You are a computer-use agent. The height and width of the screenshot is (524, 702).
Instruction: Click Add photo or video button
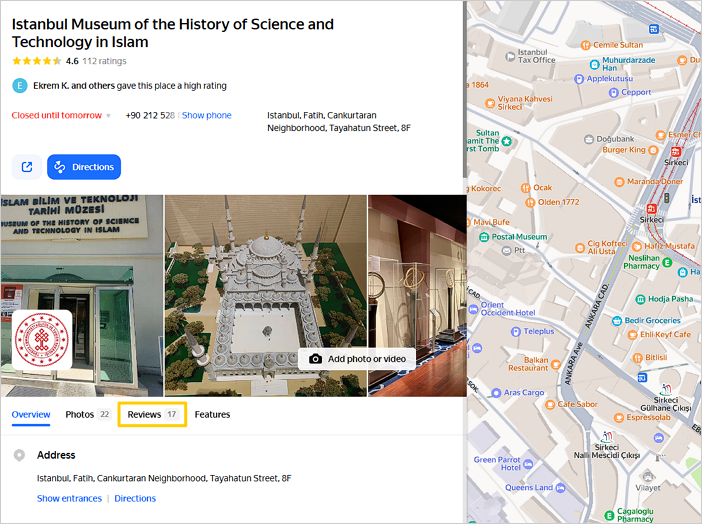pyautogui.click(x=357, y=359)
